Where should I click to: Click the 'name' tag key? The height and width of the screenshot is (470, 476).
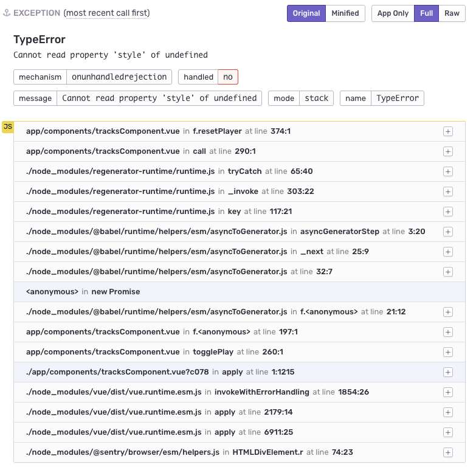pos(356,98)
